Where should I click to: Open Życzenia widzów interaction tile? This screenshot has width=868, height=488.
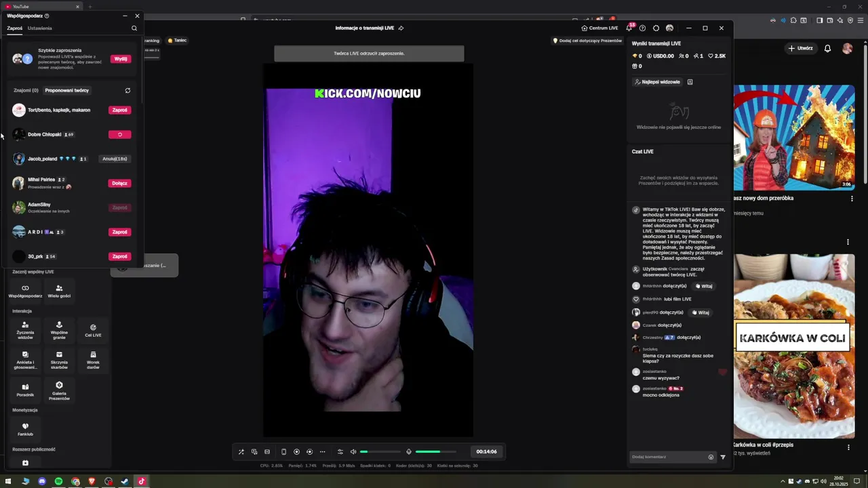pos(25,330)
